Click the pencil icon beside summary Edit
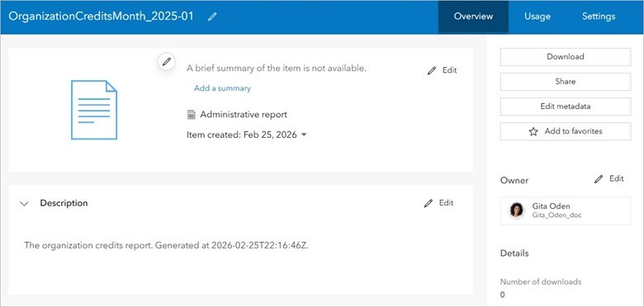The height and width of the screenshot is (307, 644). click(432, 71)
